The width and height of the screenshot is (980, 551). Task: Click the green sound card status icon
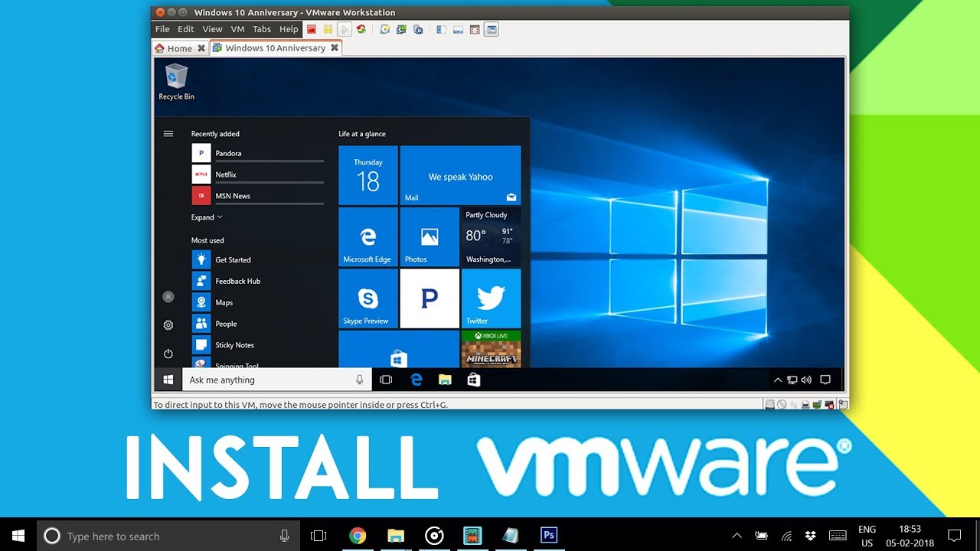coord(818,403)
